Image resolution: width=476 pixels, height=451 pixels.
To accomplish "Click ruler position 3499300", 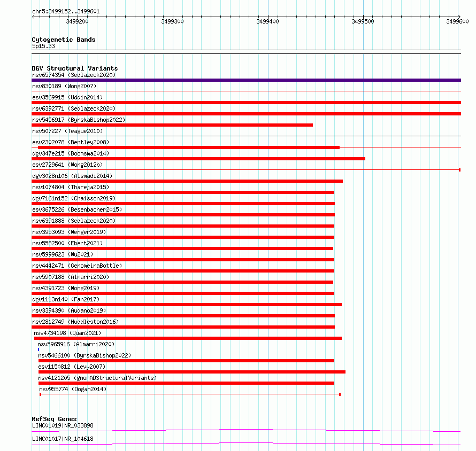I will 172,21.
